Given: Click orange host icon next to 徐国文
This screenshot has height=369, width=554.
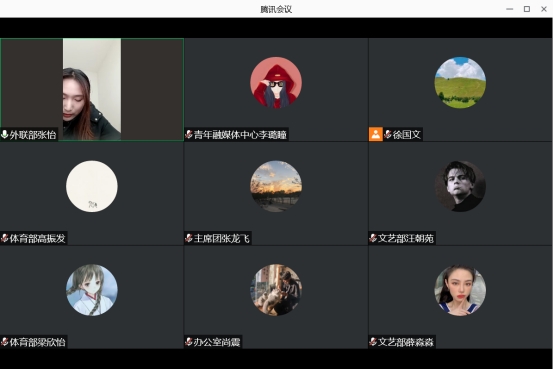Looking at the screenshot, I should click(376, 134).
